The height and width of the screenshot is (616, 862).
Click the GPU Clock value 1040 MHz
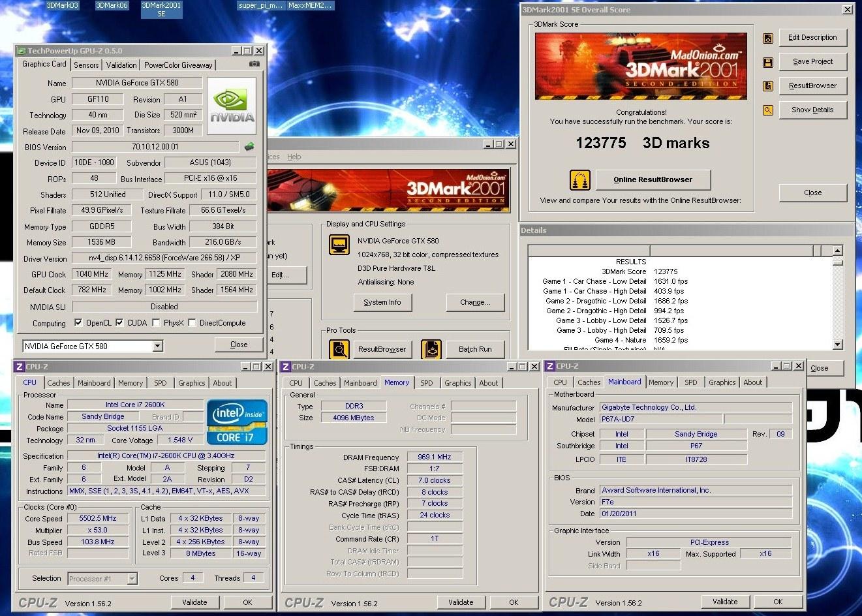pos(92,274)
